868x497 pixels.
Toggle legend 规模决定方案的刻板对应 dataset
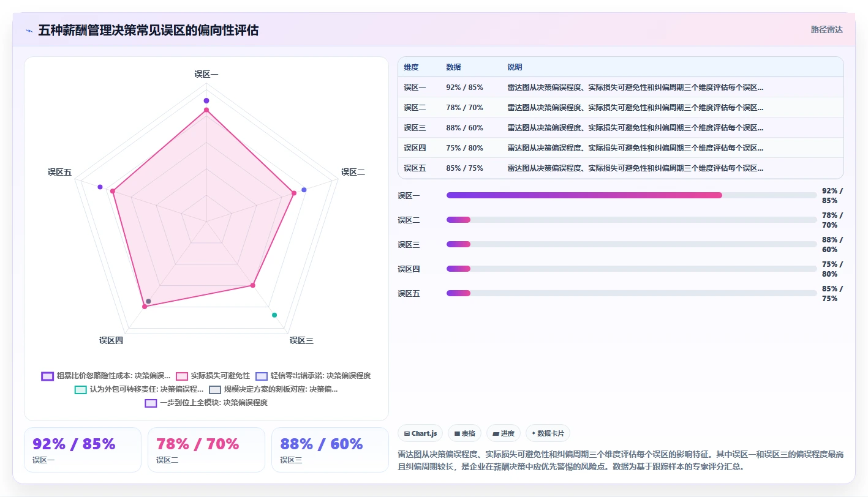(x=273, y=389)
